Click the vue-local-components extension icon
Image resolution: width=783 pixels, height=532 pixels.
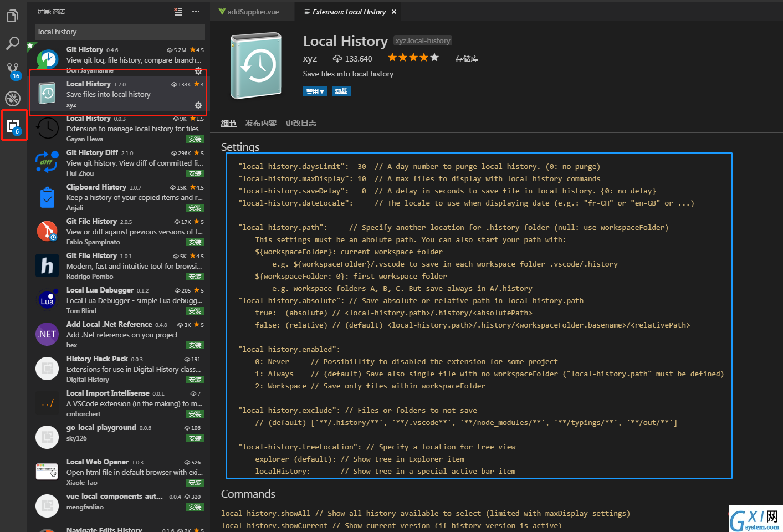pyautogui.click(x=47, y=506)
